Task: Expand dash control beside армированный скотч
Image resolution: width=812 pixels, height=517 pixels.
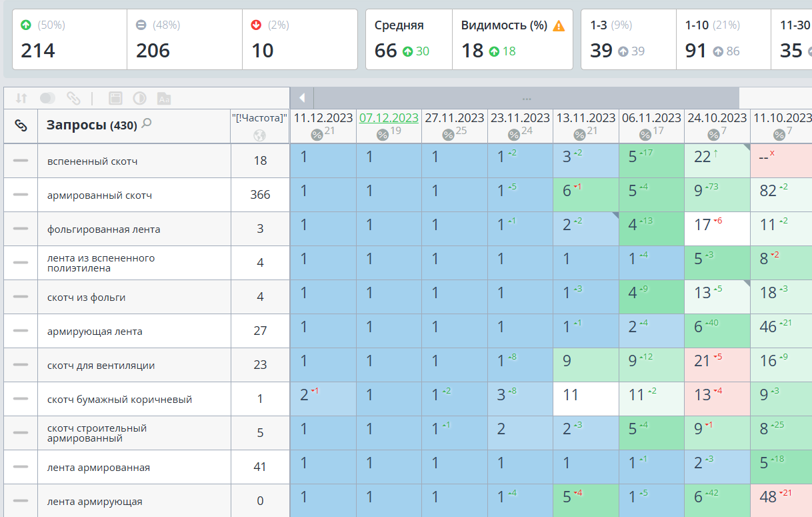Action: [x=21, y=195]
